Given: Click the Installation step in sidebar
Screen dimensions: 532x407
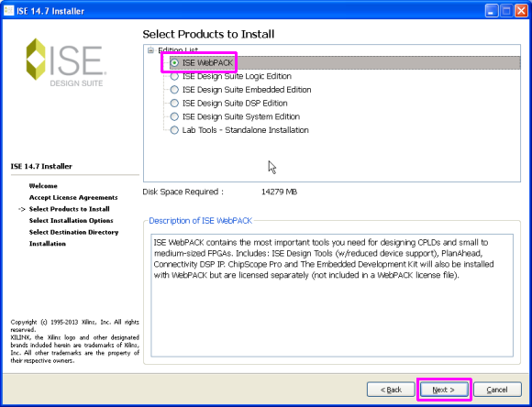Looking at the screenshot, I should pos(47,244).
